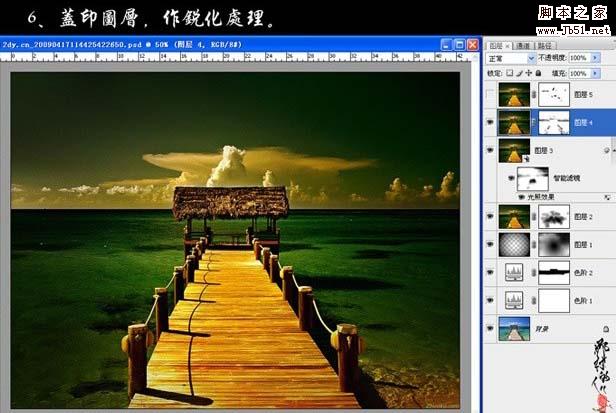Screen dimensions: 616x413
Task: Select 图层 2 image thumbnail
Action: [514, 217]
